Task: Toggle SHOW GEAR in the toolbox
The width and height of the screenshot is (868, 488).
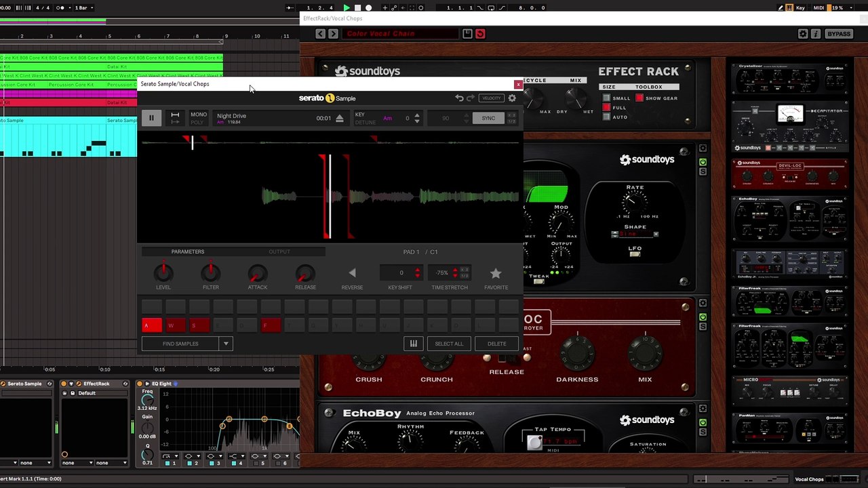Action: (639, 98)
